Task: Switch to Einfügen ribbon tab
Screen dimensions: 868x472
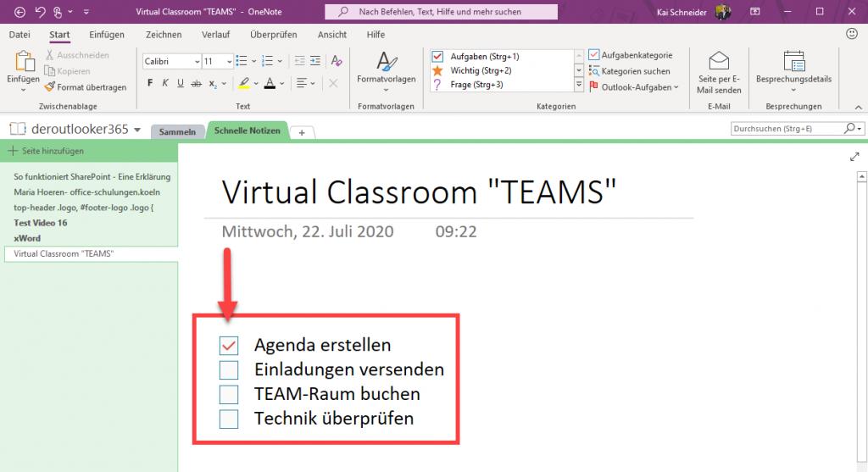Action: (107, 34)
